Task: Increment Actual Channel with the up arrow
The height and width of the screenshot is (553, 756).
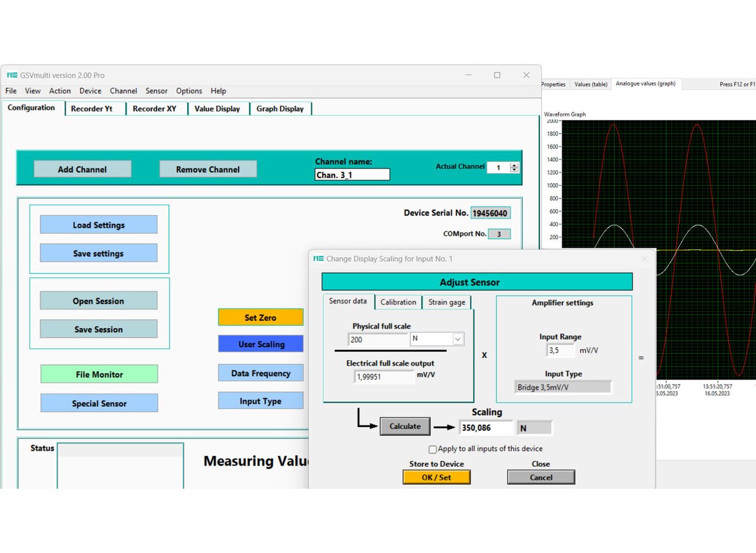Action: (513, 163)
